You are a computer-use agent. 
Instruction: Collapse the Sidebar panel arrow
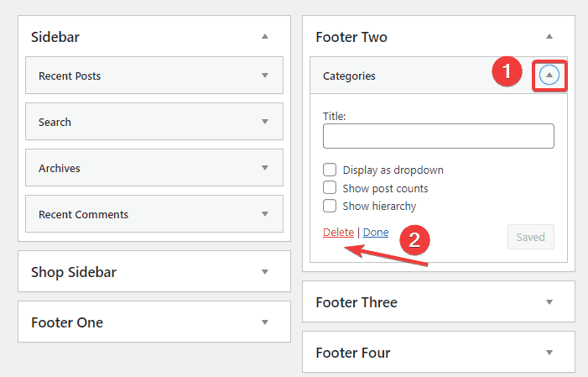[264, 37]
